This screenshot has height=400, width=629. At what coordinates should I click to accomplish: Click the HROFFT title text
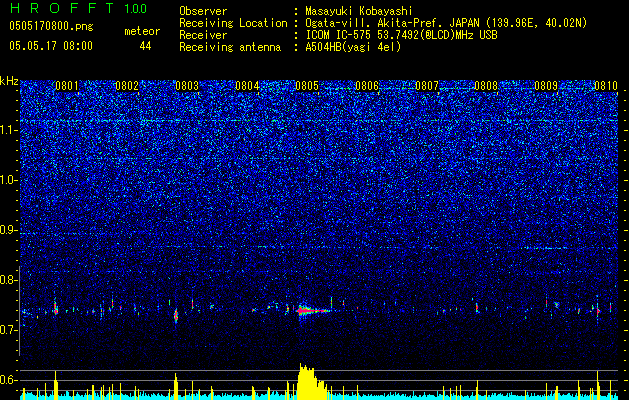click(62, 8)
